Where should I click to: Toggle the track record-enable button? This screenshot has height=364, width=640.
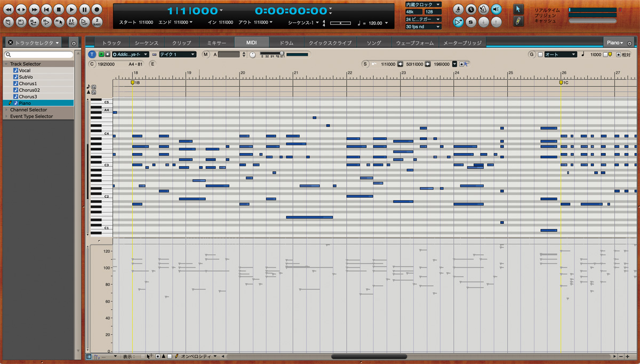(107, 54)
